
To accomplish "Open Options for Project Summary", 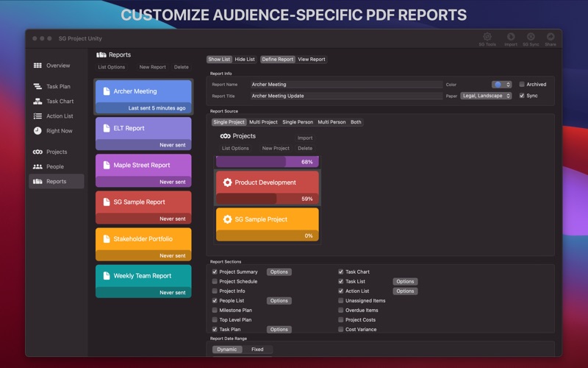I will [x=279, y=272].
